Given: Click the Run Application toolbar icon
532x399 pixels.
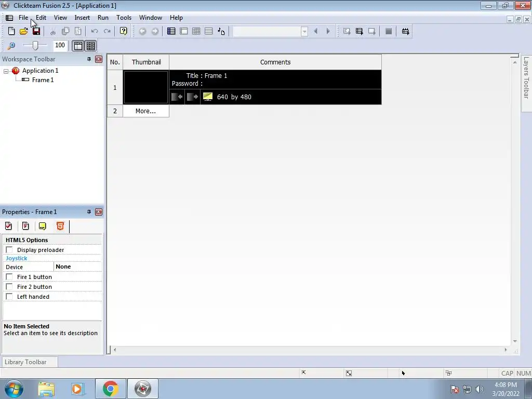Looking at the screenshot, I should coord(360,31).
